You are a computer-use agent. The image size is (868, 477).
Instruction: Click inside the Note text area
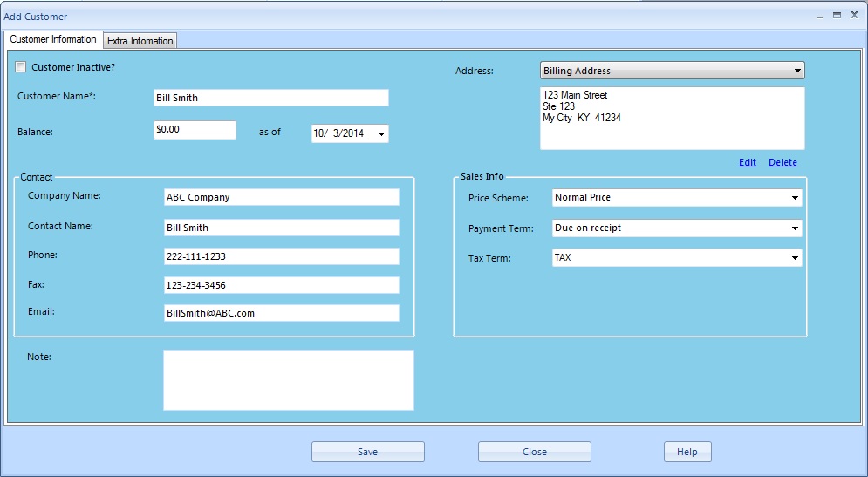point(288,379)
